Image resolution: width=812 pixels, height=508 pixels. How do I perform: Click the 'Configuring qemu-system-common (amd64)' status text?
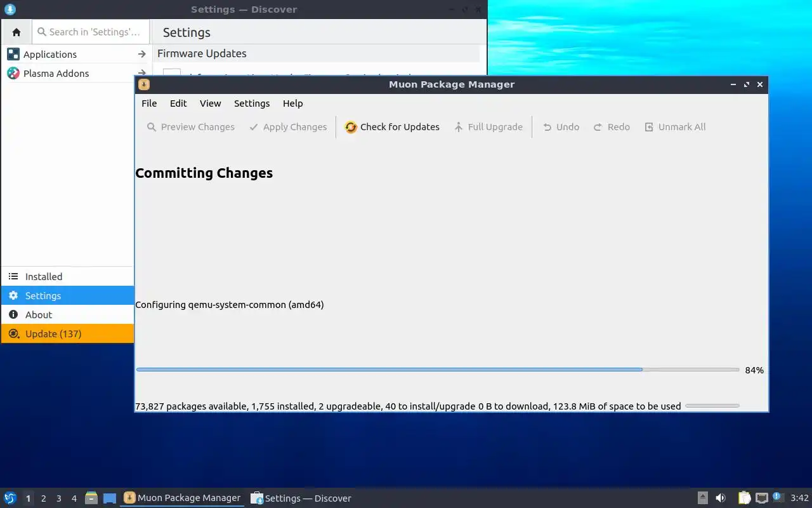230,305
